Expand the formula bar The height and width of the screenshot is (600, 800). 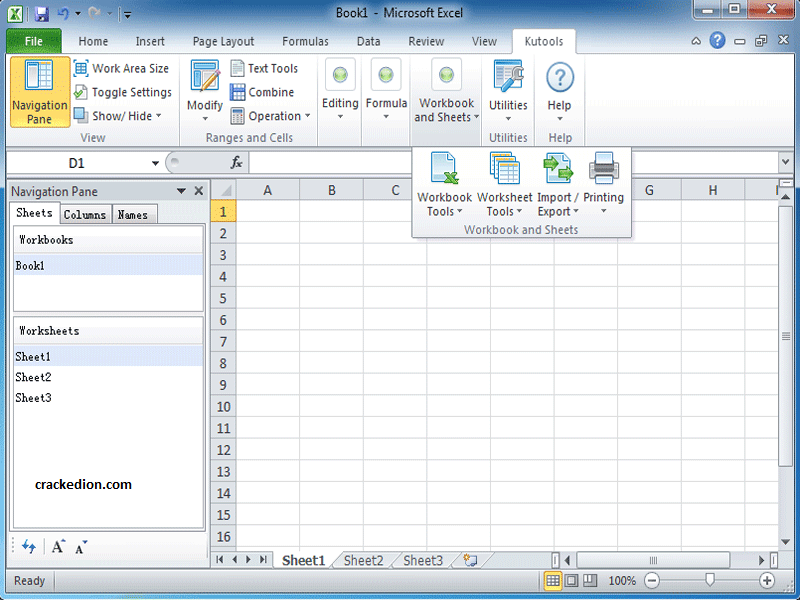[x=785, y=162]
